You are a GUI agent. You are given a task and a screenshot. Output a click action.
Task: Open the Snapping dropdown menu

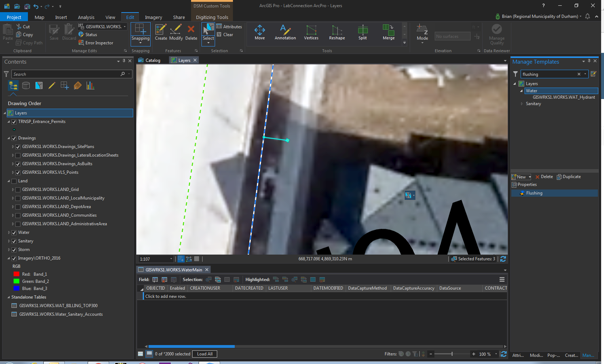point(141,43)
